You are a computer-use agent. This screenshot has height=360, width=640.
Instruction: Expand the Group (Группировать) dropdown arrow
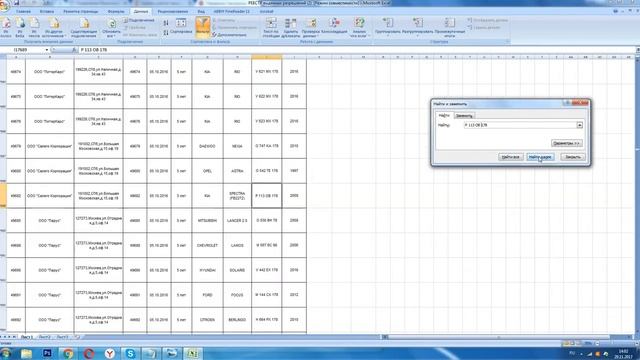click(387, 36)
